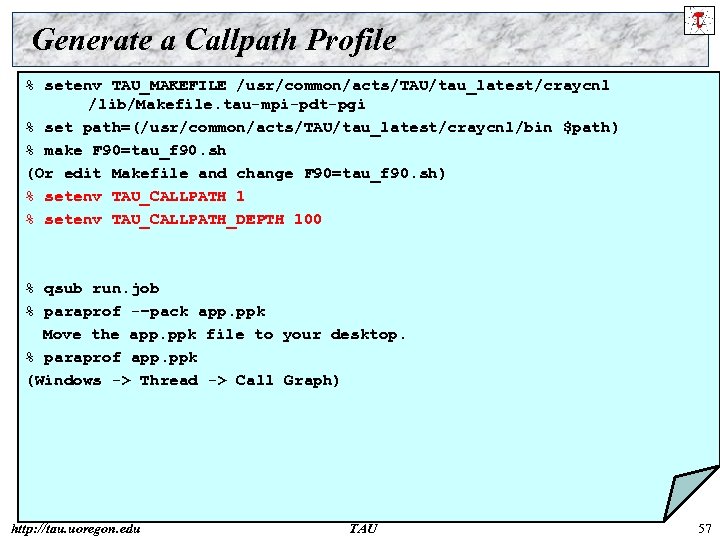The width and height of the screenshot is (720, 540).
Task: Open the http://tau.uoregon.edu footer link
Action: click(x=76, y=529)
